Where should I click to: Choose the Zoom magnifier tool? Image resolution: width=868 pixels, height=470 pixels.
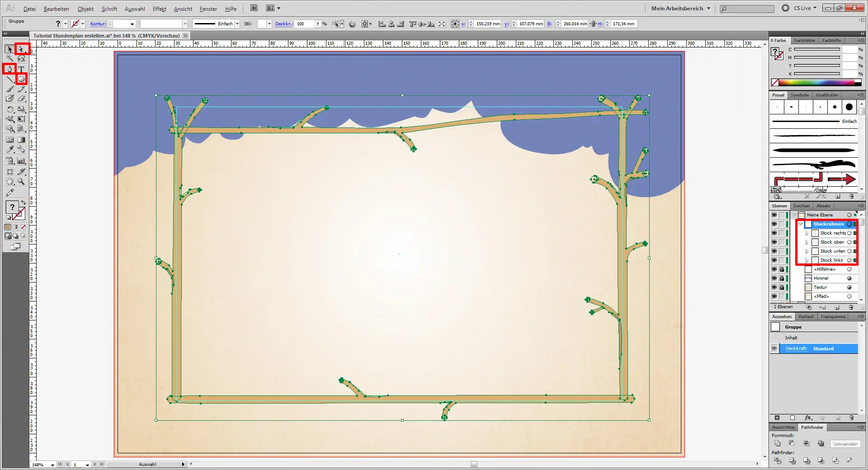pos(21,182)
